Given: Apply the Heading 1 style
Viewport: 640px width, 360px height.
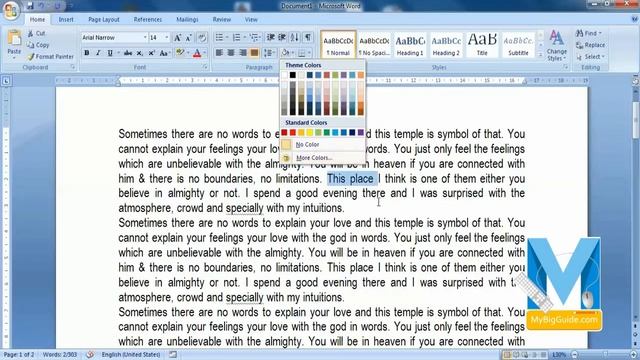Looking at the screenshot, I should pyautogui.click(x=410, y=44).
